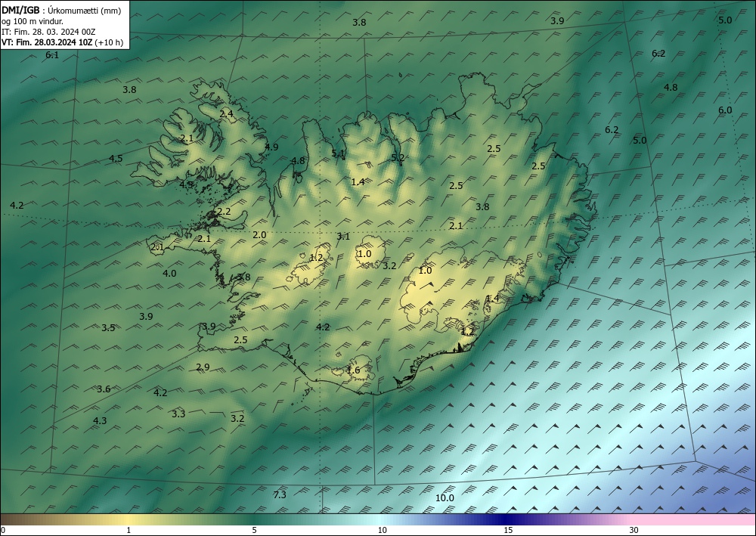Click the 0 label on the color scale
The width and height of the screenshot is (756, 536).
coord(3,530)
